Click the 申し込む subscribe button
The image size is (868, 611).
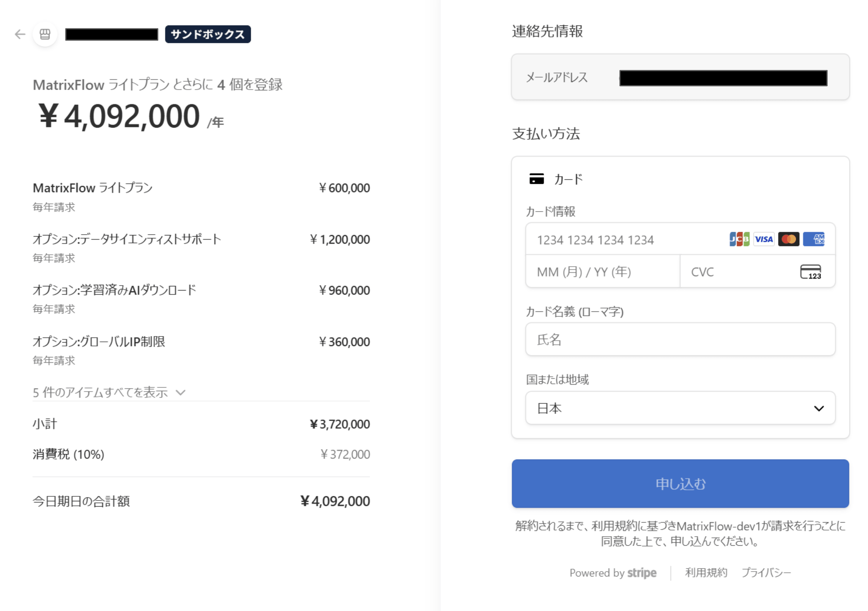[x=680, y=483]
